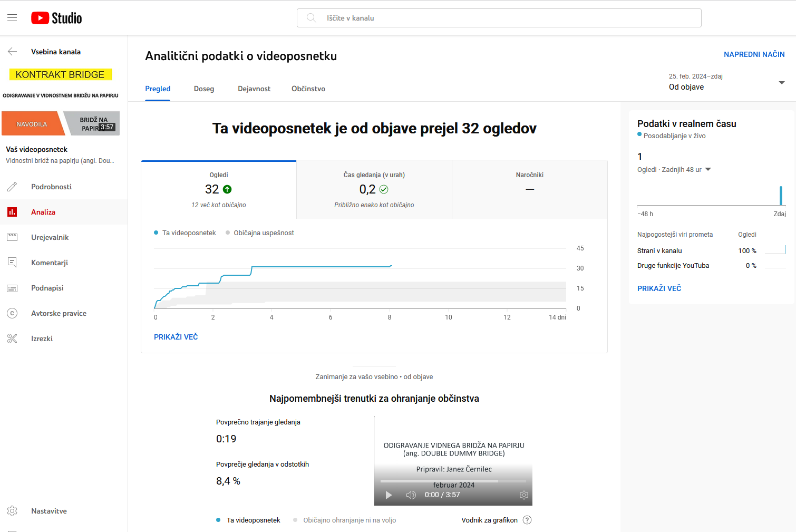Click NAPREDNI NAČIN link
This screenshot has height=532, width=796.
click(x=754, y=54)
